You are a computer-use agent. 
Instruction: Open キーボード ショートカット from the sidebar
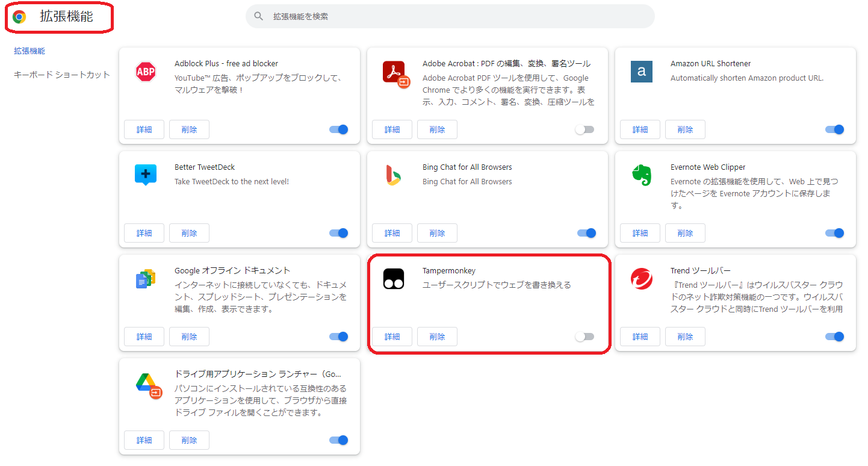60,73
